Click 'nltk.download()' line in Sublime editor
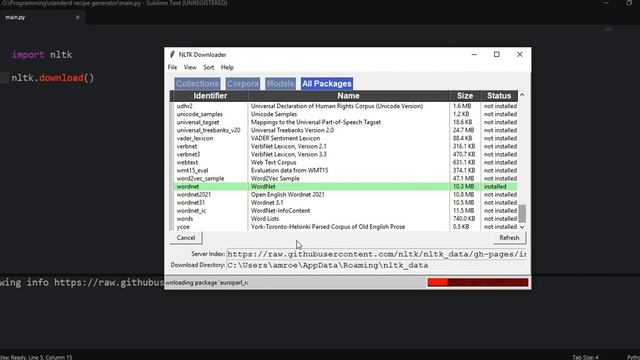Viewport: 640px width, 360px height. (x=53, y=78)
